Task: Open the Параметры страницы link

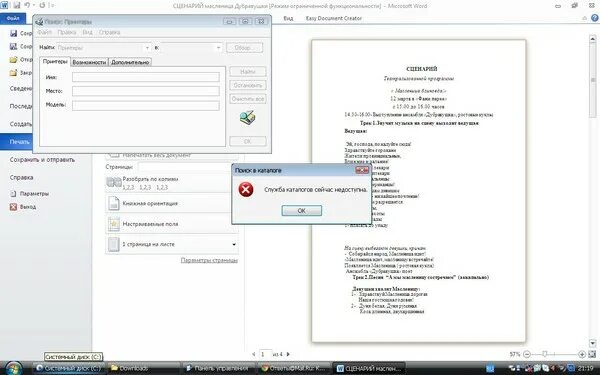Action: [x=209, y=260]
